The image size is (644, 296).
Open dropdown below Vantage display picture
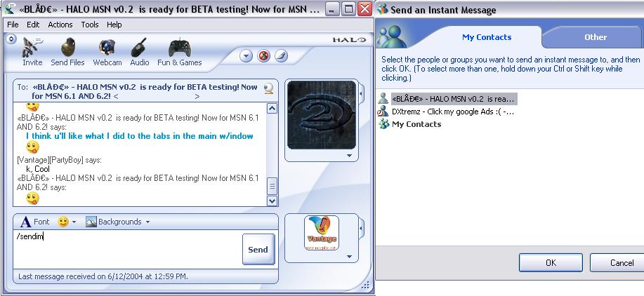tap(350, 257)
